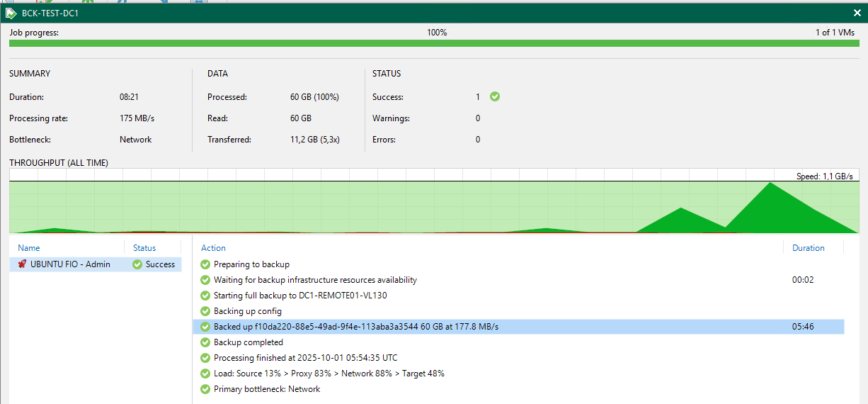Image resolution: width=868 pixels, height=404 pixels.
Task: Sort the VM list by Status column
Action: pos(144,248)
